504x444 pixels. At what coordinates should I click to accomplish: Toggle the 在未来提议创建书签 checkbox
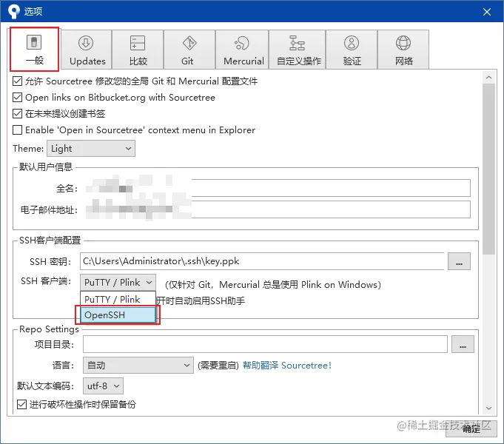click(17, 113)
